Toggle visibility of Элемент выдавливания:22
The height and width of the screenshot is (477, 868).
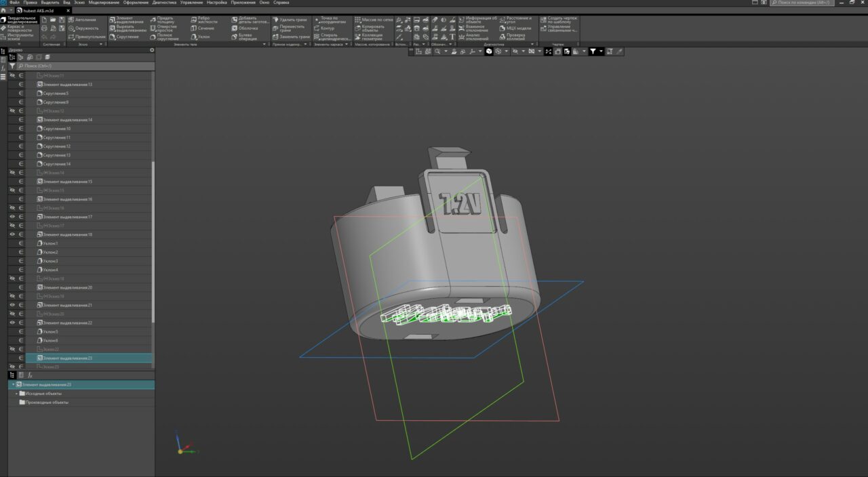pyautogui.click(x=12, y=323)
